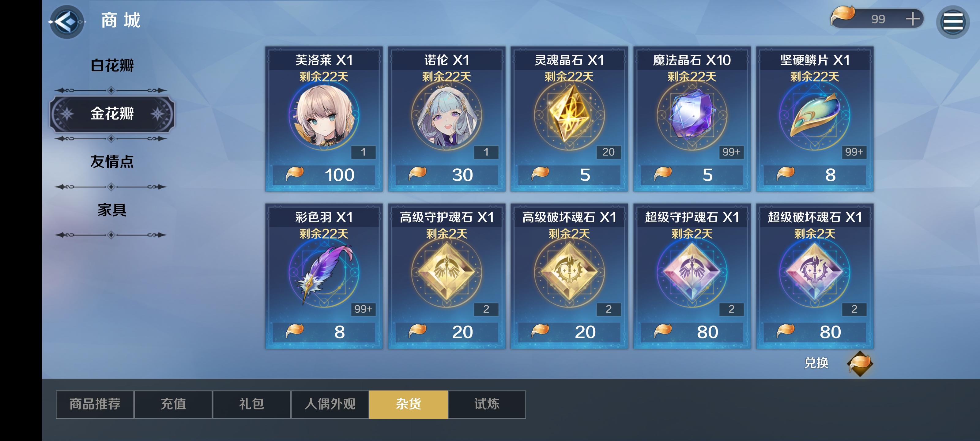
Task: Switch to the 试炼 tab
Action: click(487, 404)
